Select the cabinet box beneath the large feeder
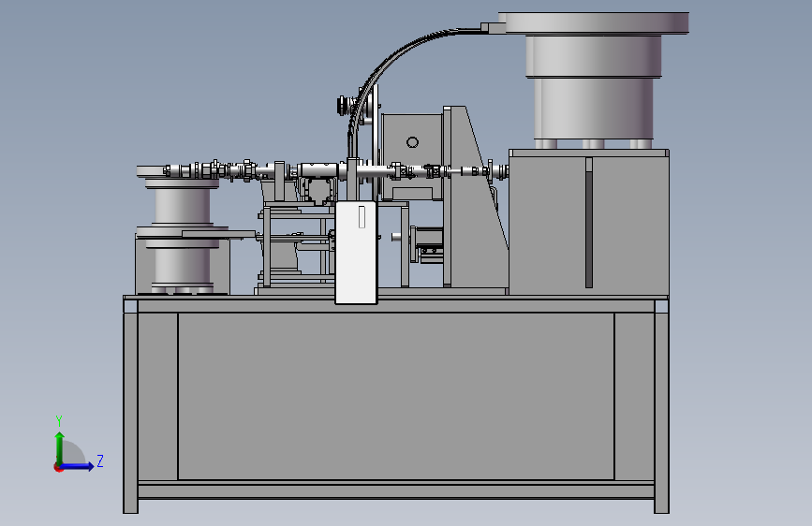 coord(589,223)
